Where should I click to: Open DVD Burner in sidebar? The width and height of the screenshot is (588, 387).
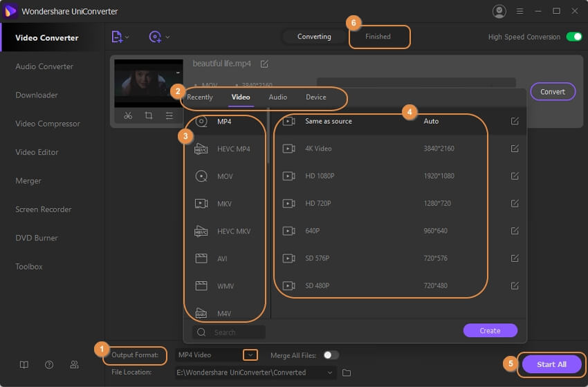tap(37, 238)
